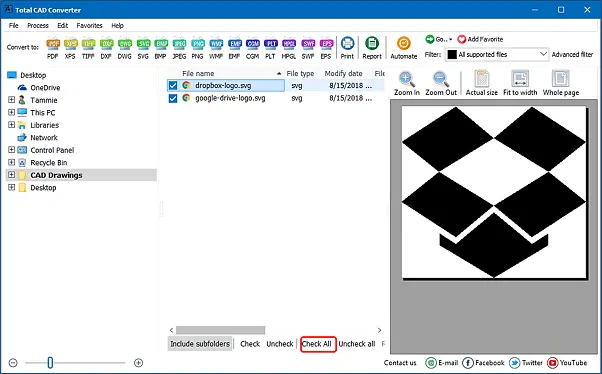Uncheck the google-drive-logo.svg checkbox
Image resolution: width=602 pixels, height=374 pixels.
coord(173,98)
